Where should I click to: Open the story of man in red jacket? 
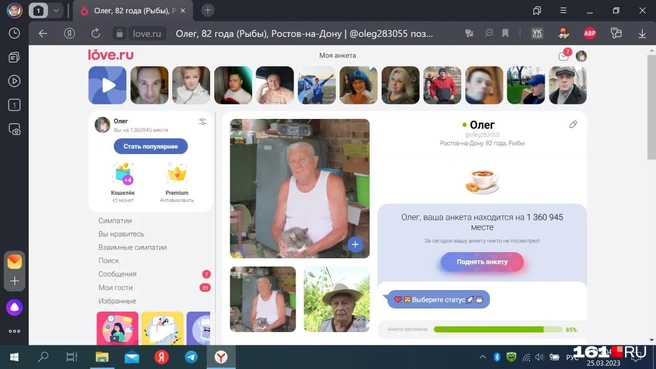pos(442,85)
